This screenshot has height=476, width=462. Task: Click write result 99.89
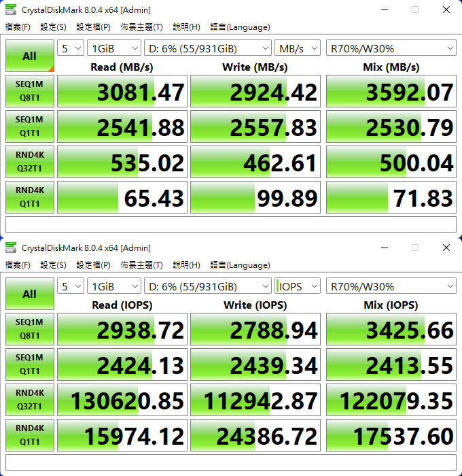point(255,197)
